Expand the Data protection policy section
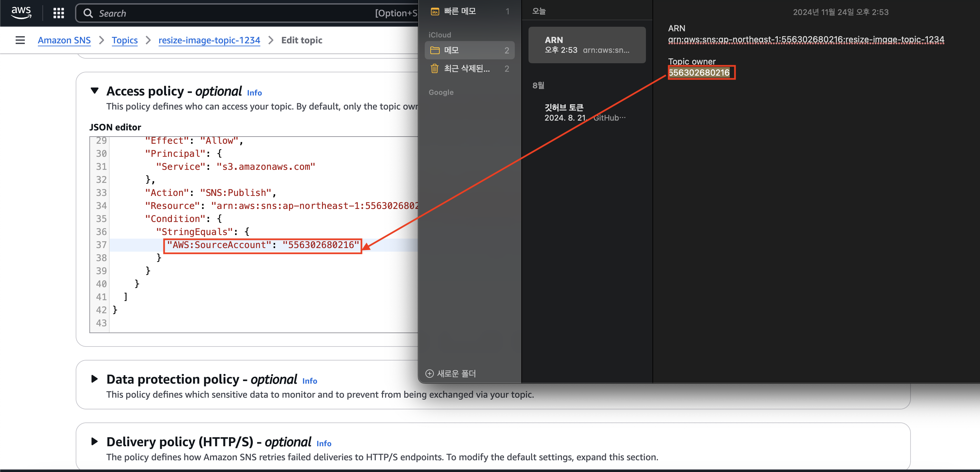 pos(95,379)
